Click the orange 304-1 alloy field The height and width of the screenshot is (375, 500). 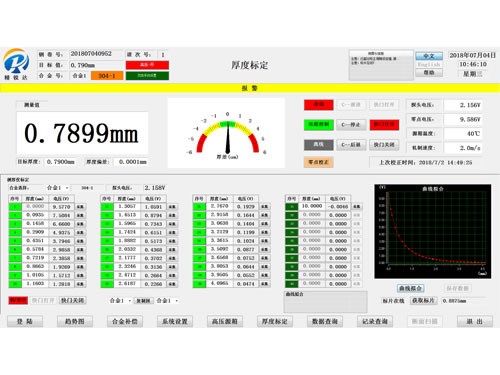tap(107, 76)
